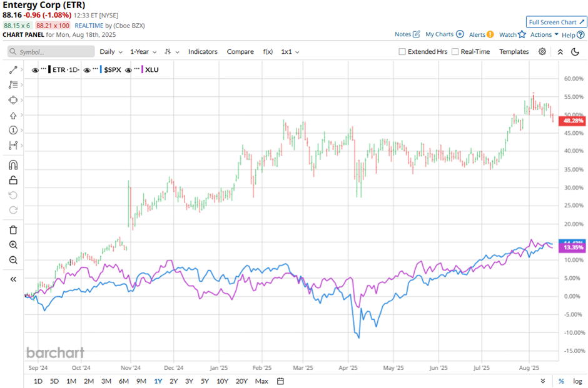Hide the XLU series eye icon
This screenshot has height=388, width=588.
pyautogui.click(x=128, y=70)
